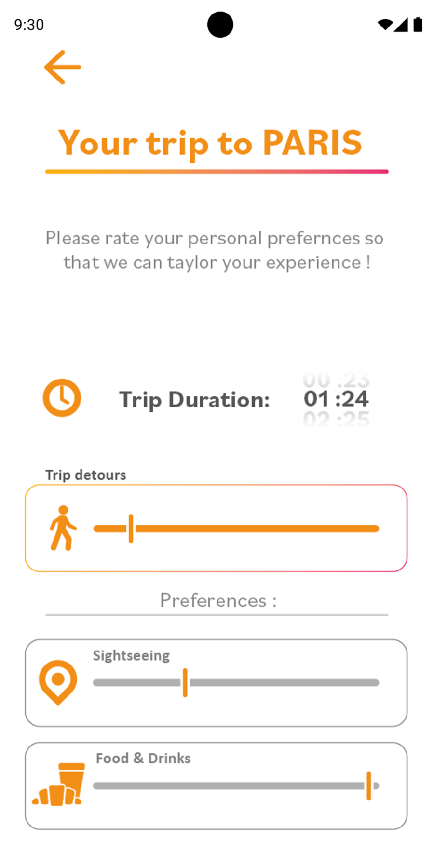Tap the Sightseeing label text

click(x=131, y=656)
